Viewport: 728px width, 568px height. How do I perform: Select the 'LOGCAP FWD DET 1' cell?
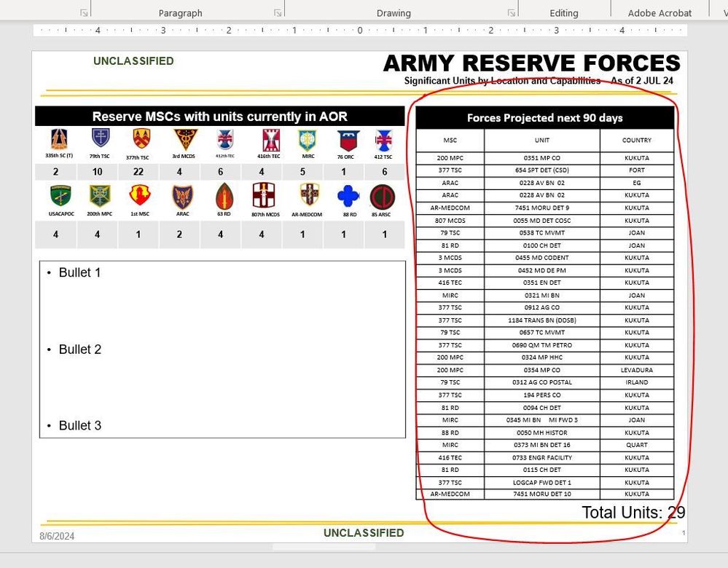542,483
